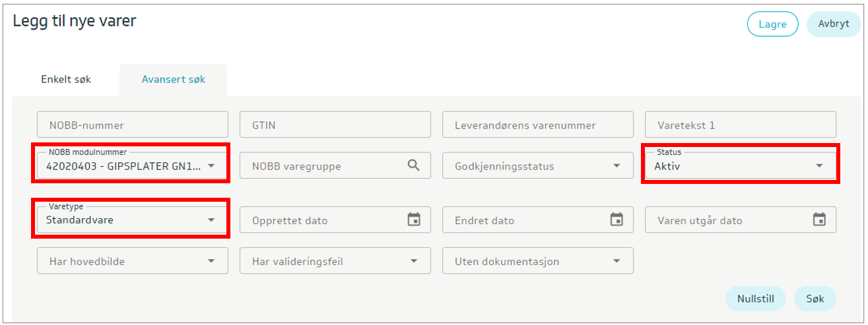Expand the NOBB modulnummer dropdown
This screenshot has width=868, height=325.
(211, 166)
